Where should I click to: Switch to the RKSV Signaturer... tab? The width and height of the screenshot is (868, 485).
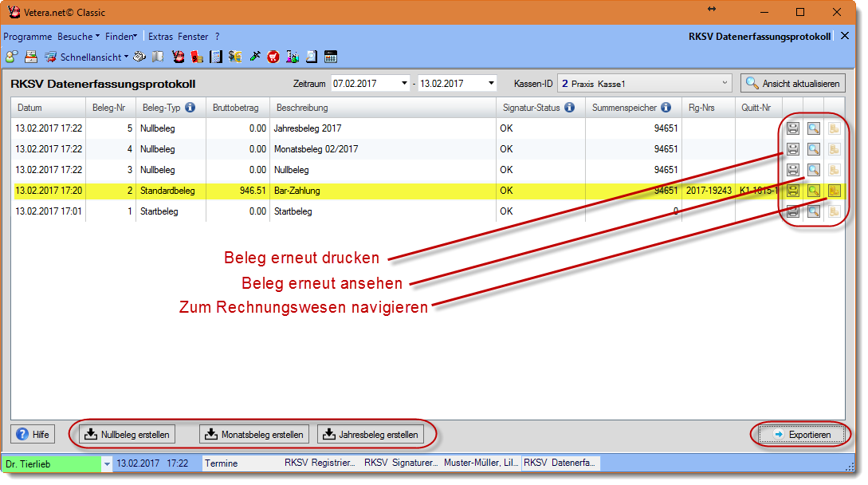401,463
